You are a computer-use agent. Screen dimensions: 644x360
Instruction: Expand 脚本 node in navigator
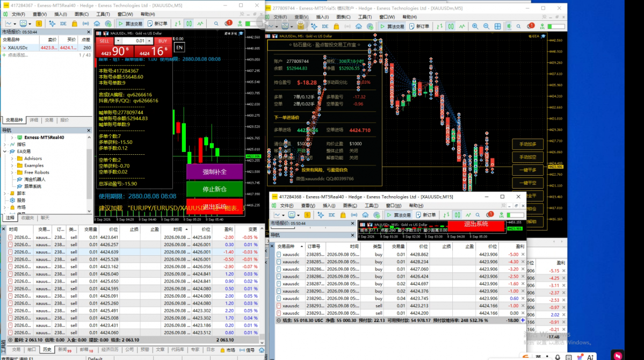click(5, 193)
